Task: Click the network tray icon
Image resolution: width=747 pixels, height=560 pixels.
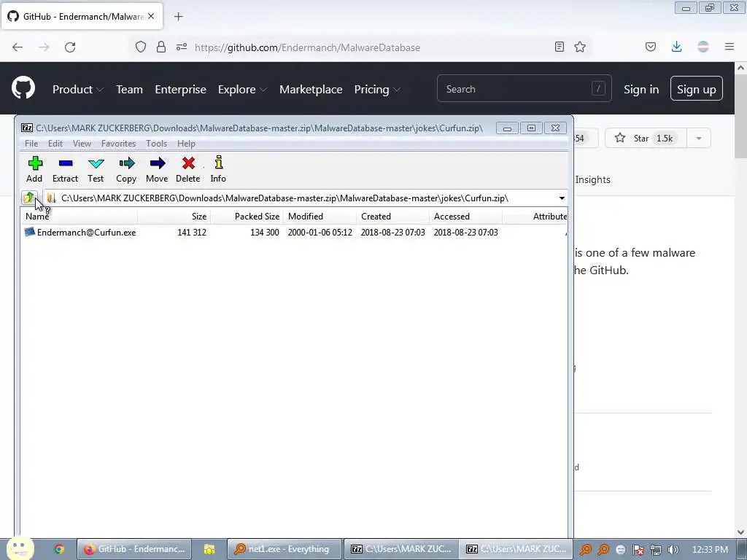Action: [x=656, y=550]
